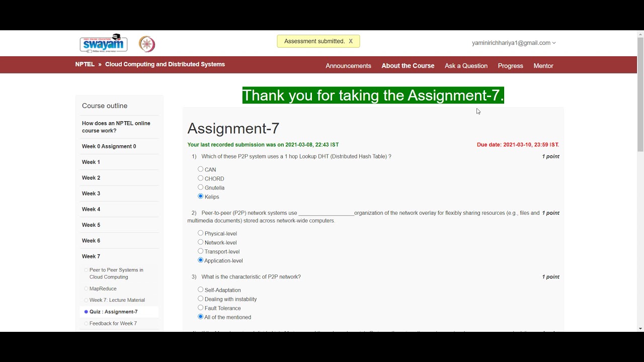The image size is (644, 362).
Task: Open Week 7: Lecture Material
Action: (117, 300)
